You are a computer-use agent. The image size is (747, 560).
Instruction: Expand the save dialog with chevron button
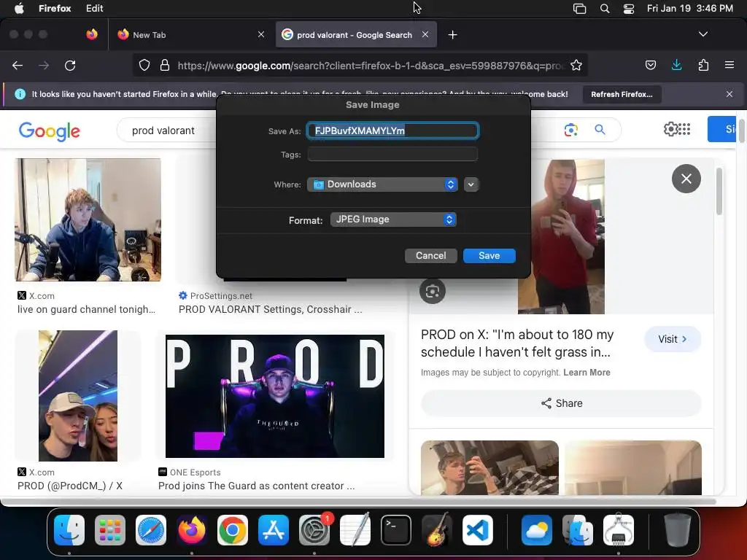point(471,184)
